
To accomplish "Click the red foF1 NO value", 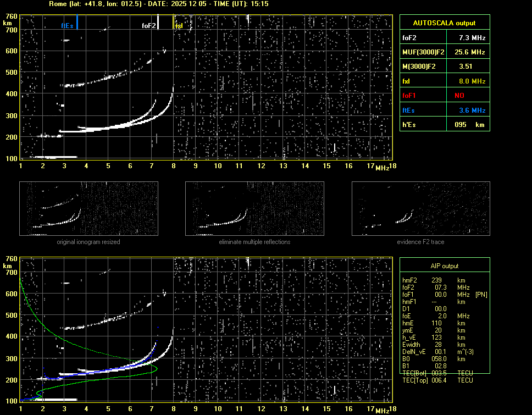I will (459, 96).
